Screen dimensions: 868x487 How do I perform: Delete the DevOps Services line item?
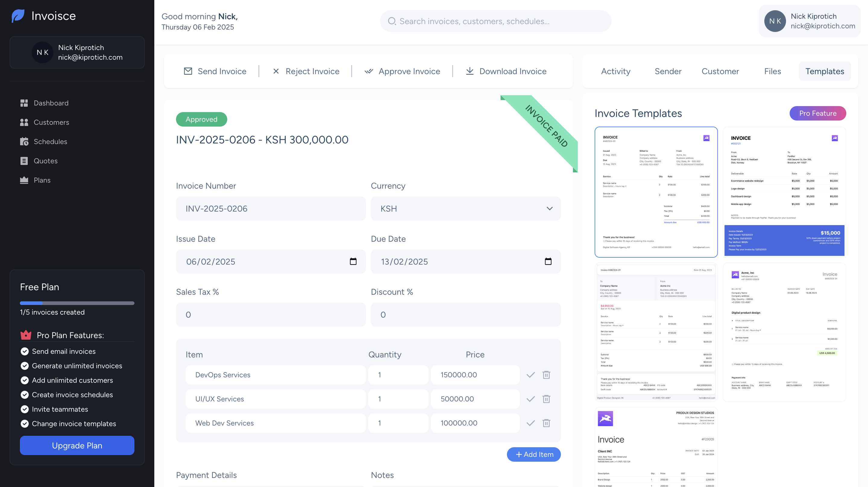pyautogui.click(x=546, y=375)
